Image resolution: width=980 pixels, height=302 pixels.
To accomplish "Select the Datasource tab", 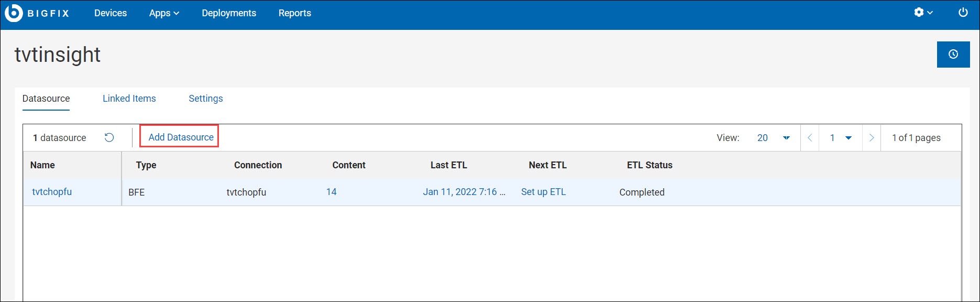I will coord(46,99).
